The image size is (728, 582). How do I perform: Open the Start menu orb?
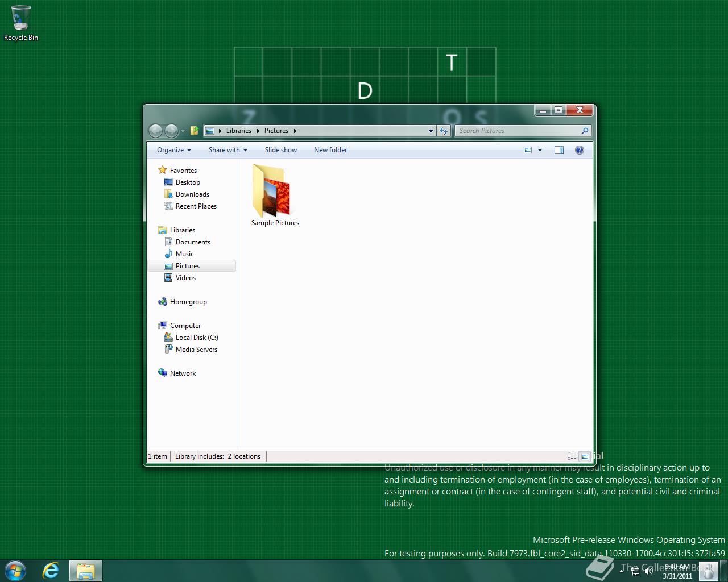[x=15, y=570]
